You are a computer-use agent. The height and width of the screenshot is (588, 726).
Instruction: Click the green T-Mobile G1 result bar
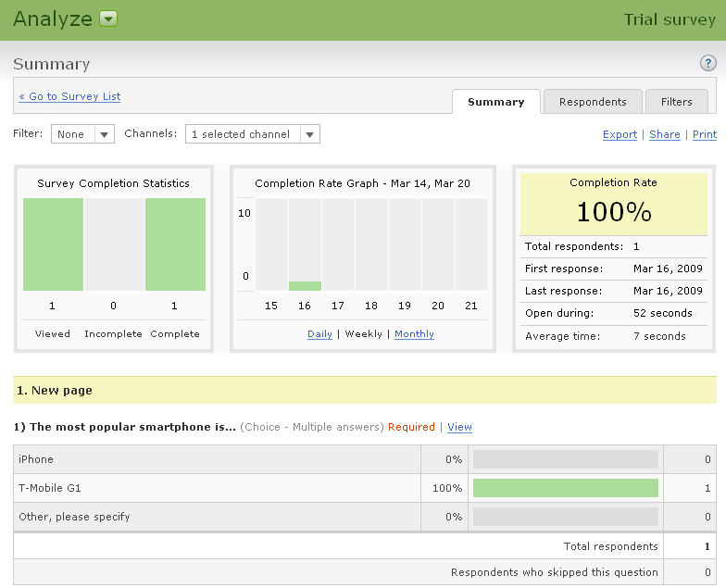point(565,488)
